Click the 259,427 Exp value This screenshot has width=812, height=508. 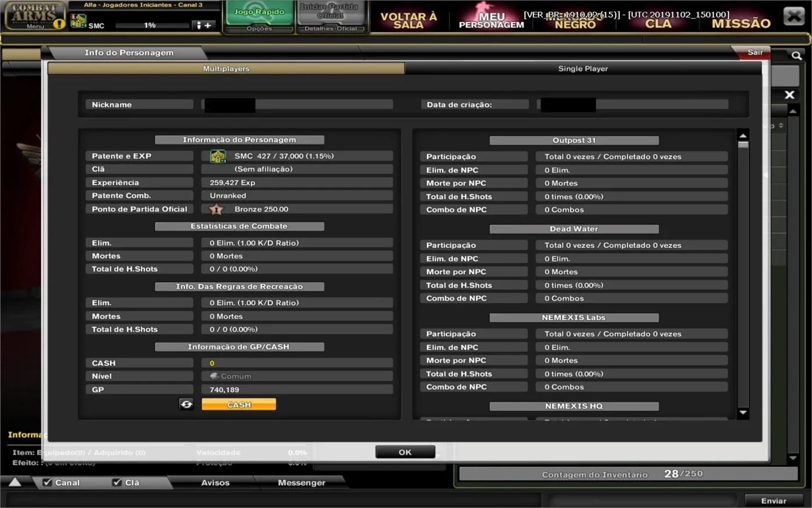pos(233,183)
